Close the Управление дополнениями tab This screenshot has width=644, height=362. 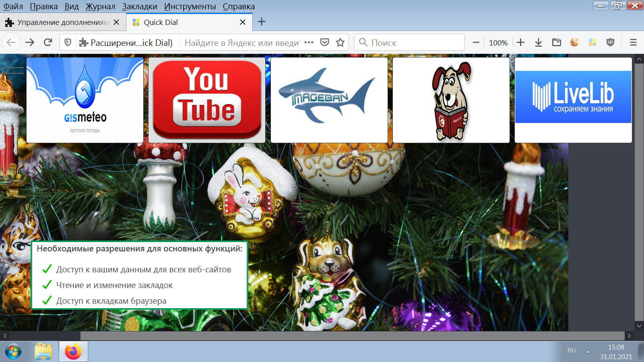116,22
